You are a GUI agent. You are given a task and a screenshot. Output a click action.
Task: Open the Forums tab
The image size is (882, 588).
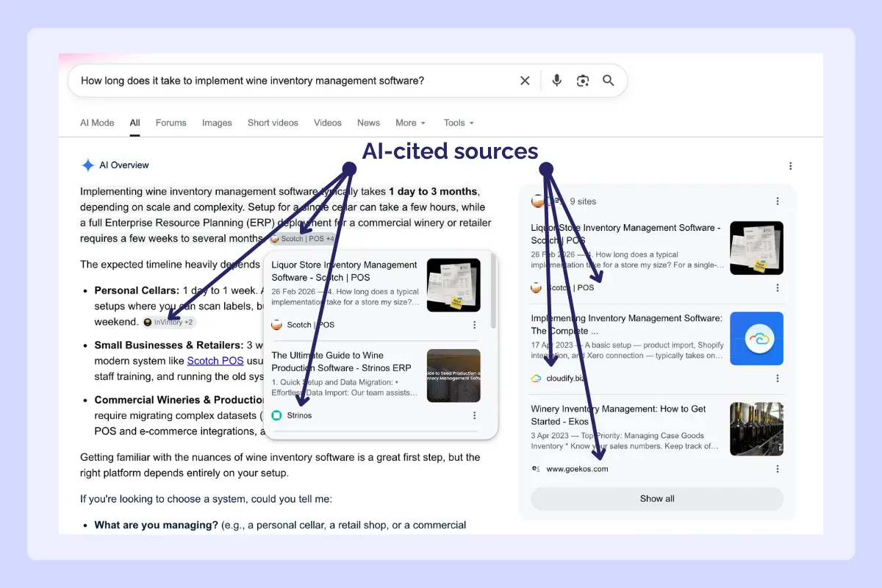coord(171,123)
